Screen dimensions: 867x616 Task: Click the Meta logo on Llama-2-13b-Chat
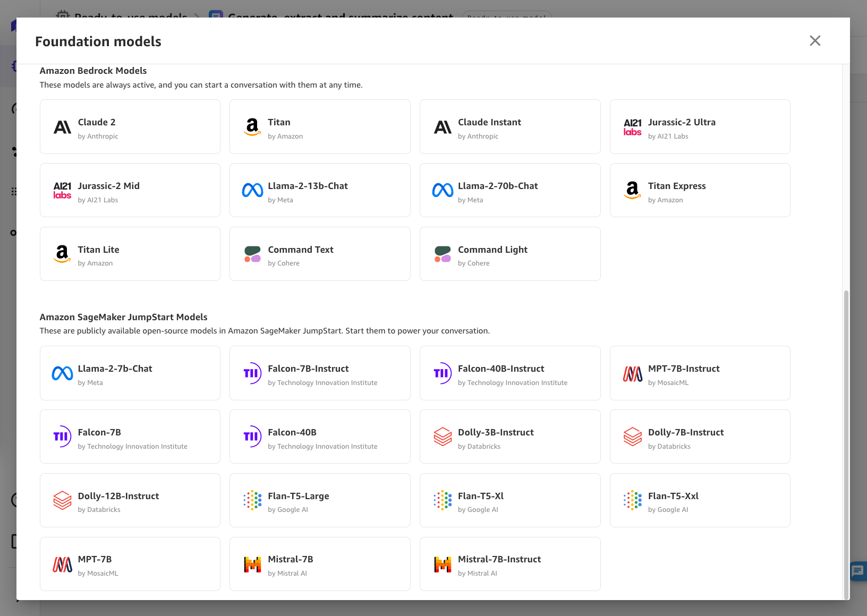pos(252,190)
